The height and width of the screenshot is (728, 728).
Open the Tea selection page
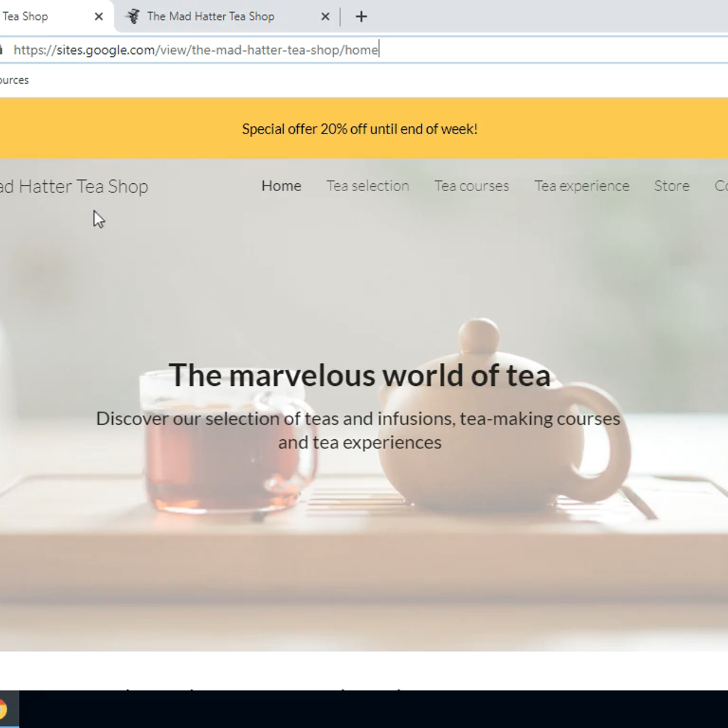click(x=368, y=186)
